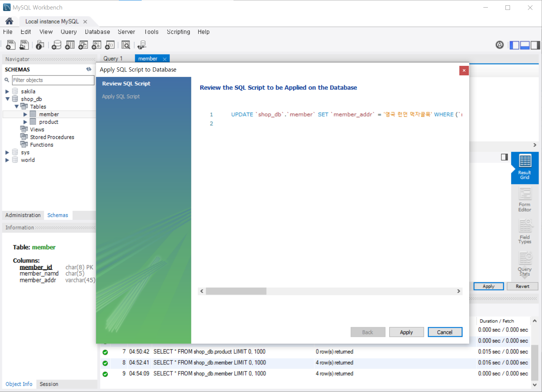Create a new SQL tab from toolbar

(x=11, y=45)
